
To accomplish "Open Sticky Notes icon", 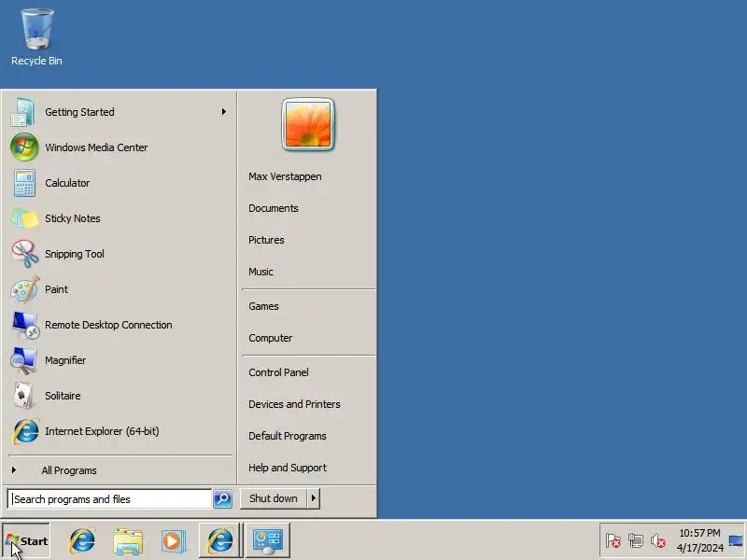I will 24,218.
